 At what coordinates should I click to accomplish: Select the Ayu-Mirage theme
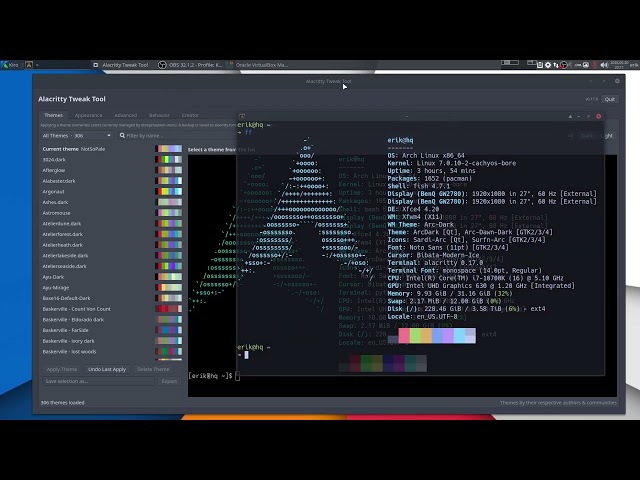pyautogui.click(x=56, y=287)
